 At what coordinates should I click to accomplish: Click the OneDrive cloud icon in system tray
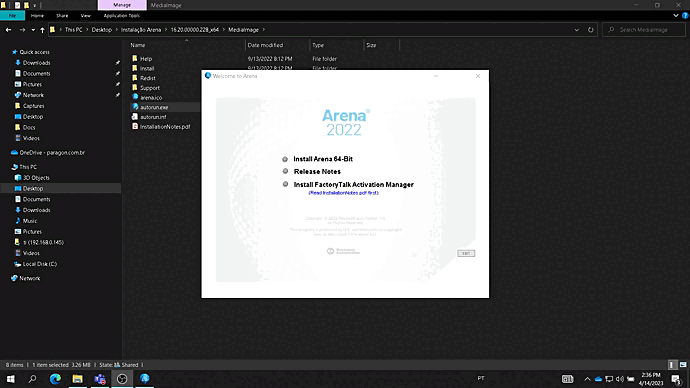[x=598, y=379]
